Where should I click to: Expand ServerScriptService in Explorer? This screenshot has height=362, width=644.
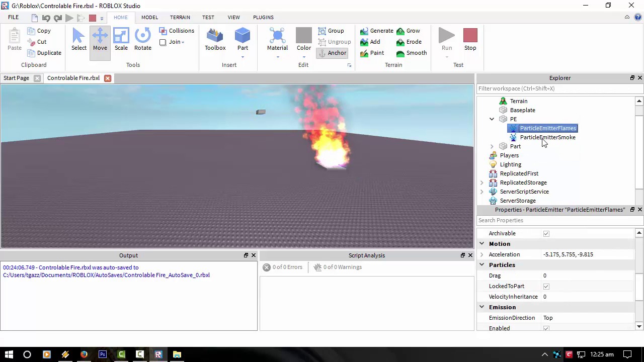click(x=481, y=192)
